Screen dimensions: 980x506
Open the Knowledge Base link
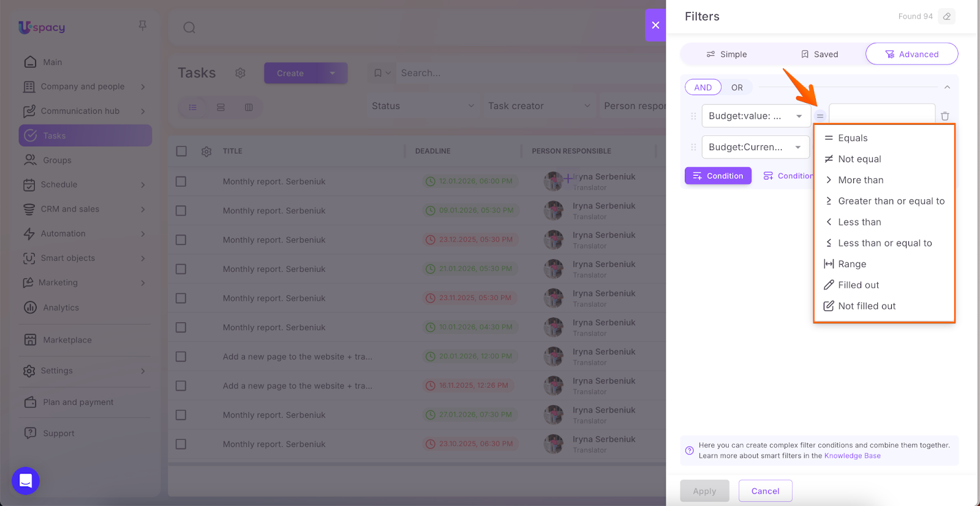pyautogui.click(x=852, y=456)
